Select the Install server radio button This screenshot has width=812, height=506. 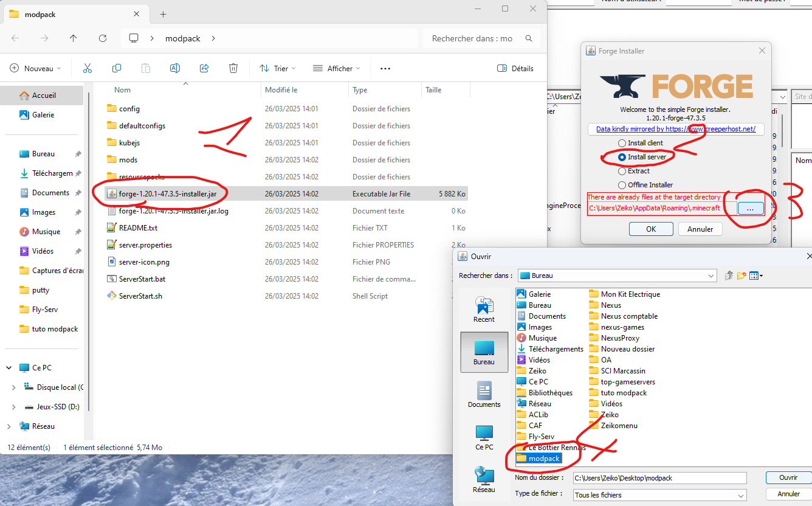pyautogui.click(x=622, y=157)
